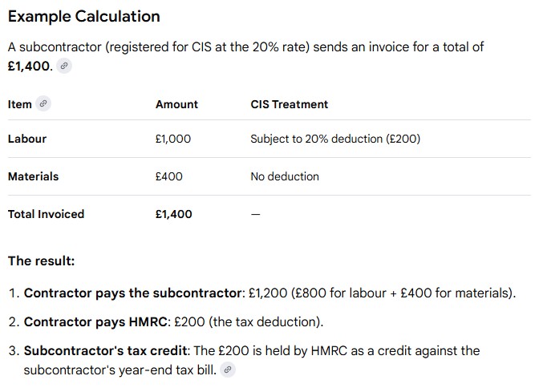Click Subcontractor's tax credit bold text
This screenshot has height=392, width=539.
pos(105,351)
